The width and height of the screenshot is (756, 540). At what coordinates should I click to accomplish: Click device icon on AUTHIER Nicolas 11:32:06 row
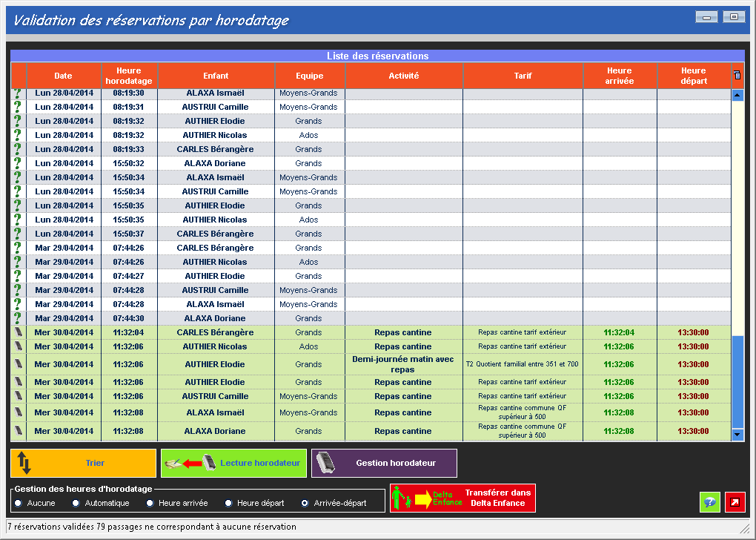point(19,346)
